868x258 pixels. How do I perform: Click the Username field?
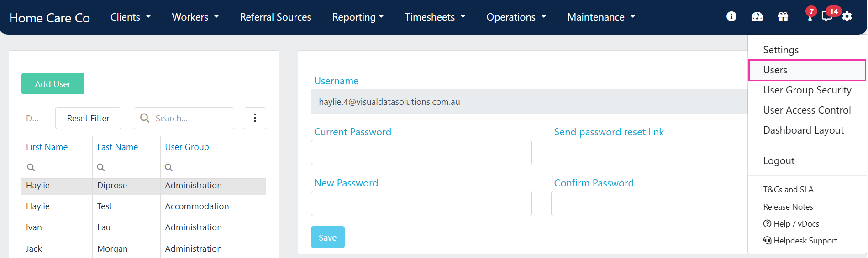[530, 102]
